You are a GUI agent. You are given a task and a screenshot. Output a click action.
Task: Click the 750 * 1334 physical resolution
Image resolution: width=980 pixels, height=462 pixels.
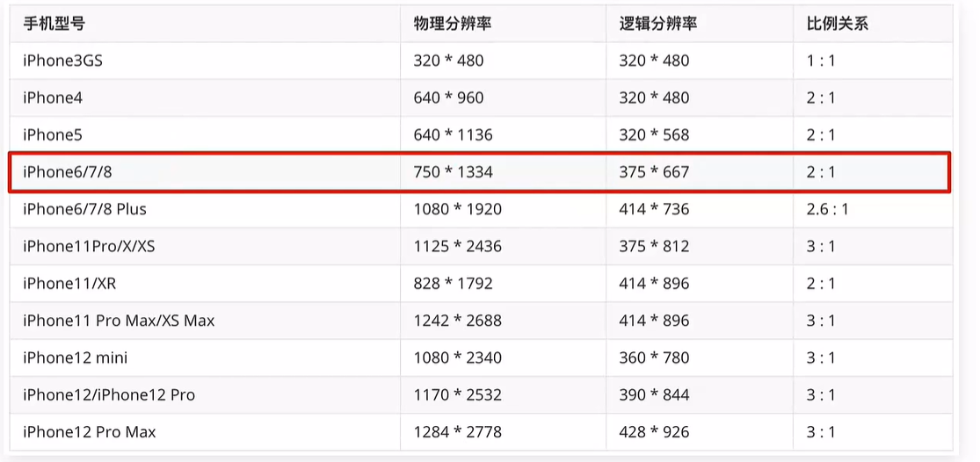(453, 172)
